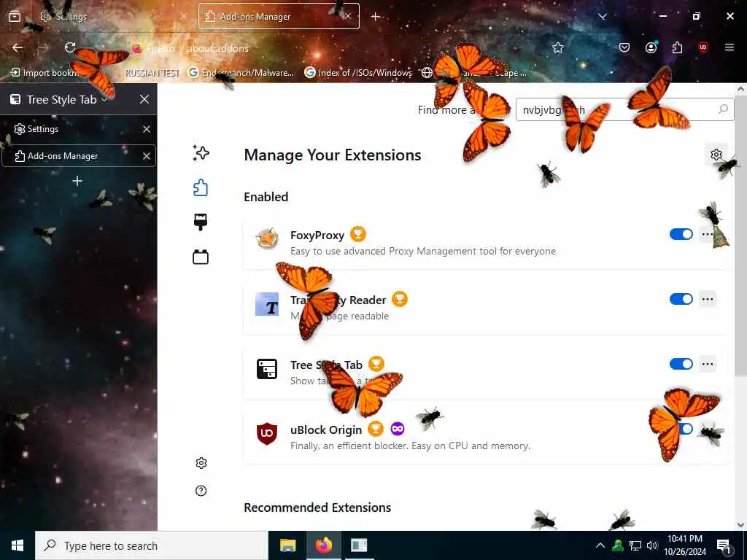Open uBlock Origin toolbar button

703,47
